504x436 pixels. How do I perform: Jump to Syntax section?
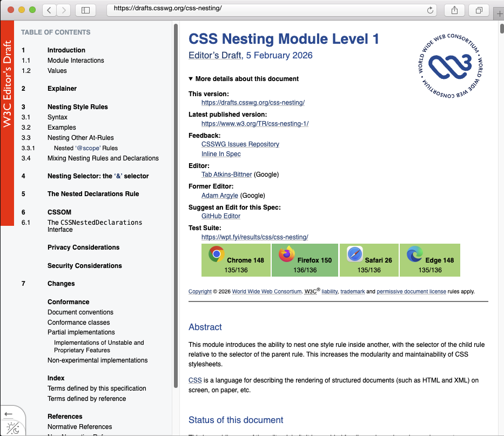[x=58, y=117]
